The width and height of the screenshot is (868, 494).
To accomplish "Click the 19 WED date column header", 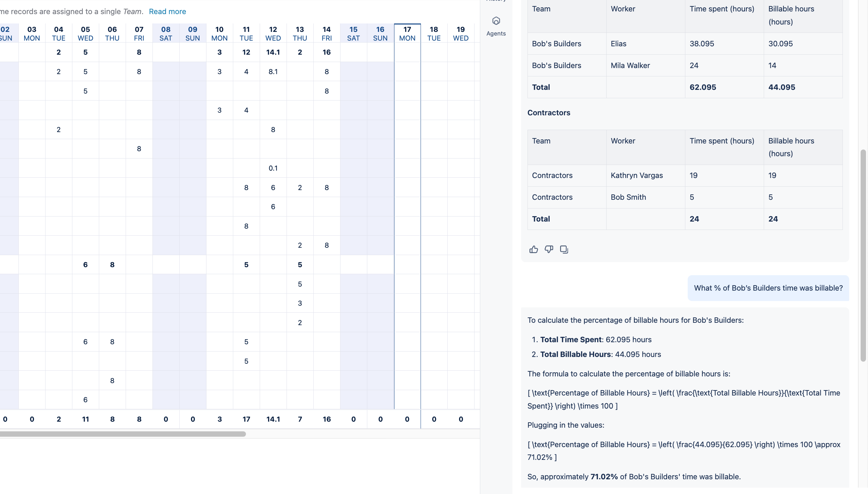I will click(x=460, y=34).
